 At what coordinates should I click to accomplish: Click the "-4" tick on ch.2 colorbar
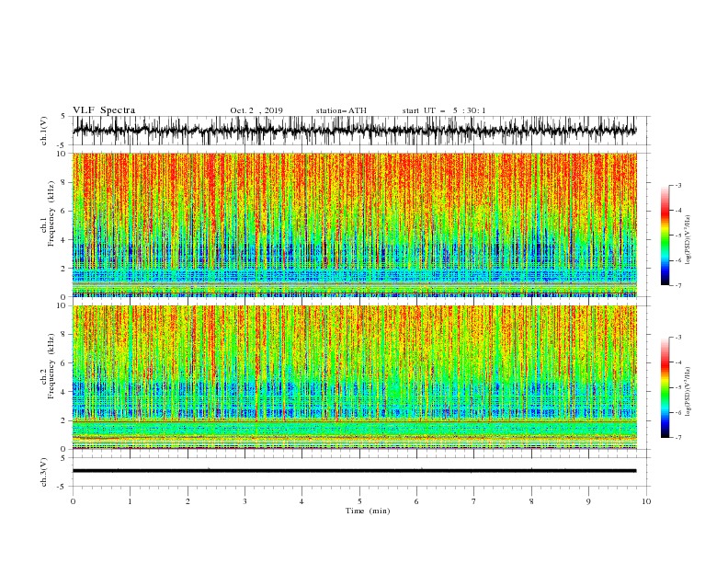pos(678,362)
